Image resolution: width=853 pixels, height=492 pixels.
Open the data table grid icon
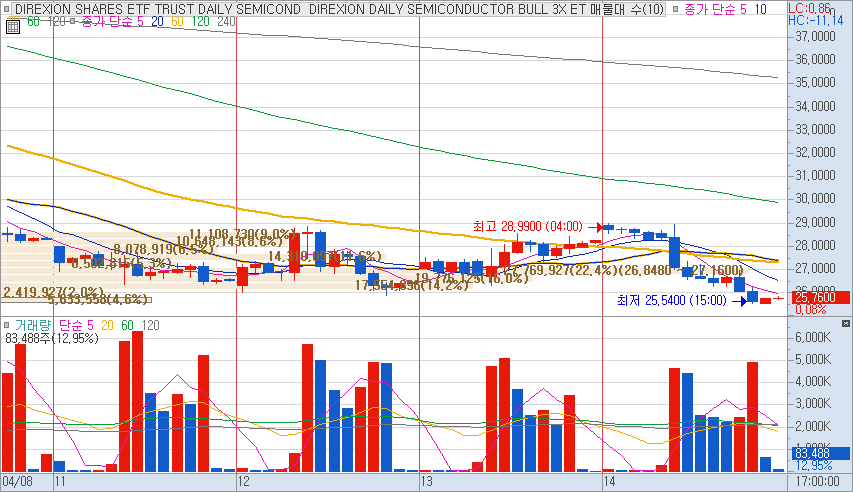point(13,27)
